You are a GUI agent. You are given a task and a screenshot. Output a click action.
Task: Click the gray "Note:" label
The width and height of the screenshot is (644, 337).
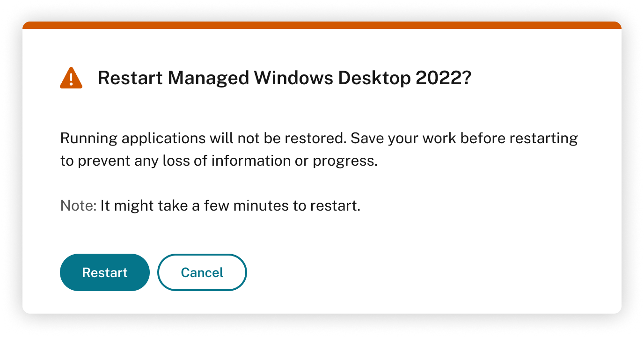coord(78,206)
